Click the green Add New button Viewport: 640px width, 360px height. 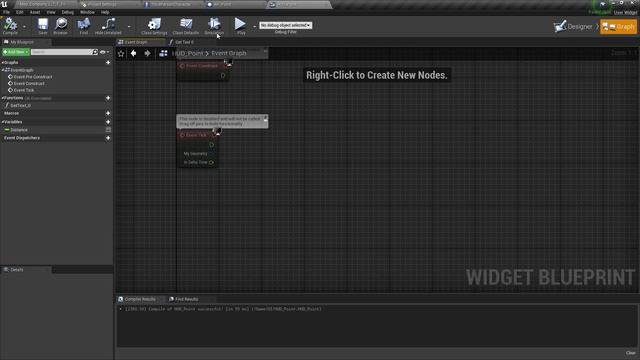point(16,52)
